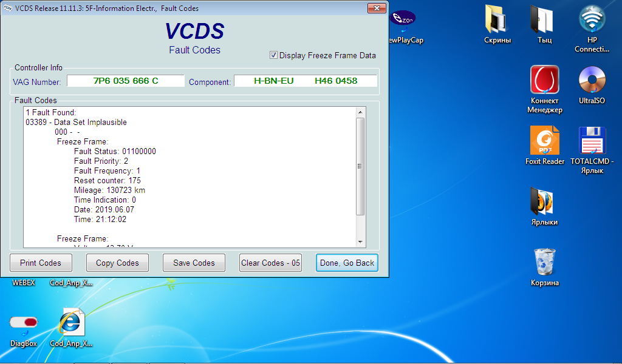This screenshot has height=364, width=622.
Task: Click the fault list scrollbar thumb
Action: pyautogui.click(x=360, y=166)
